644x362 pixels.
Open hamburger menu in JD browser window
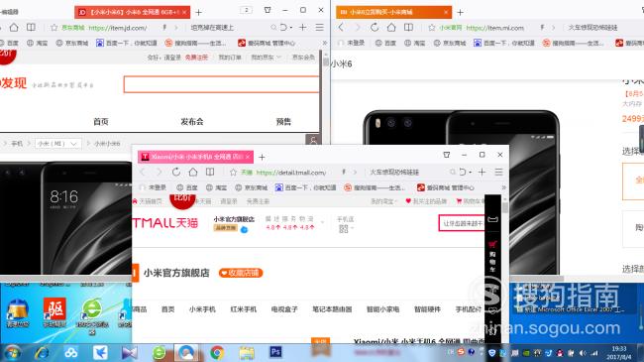pyautogui.click(x=320, y=27)
